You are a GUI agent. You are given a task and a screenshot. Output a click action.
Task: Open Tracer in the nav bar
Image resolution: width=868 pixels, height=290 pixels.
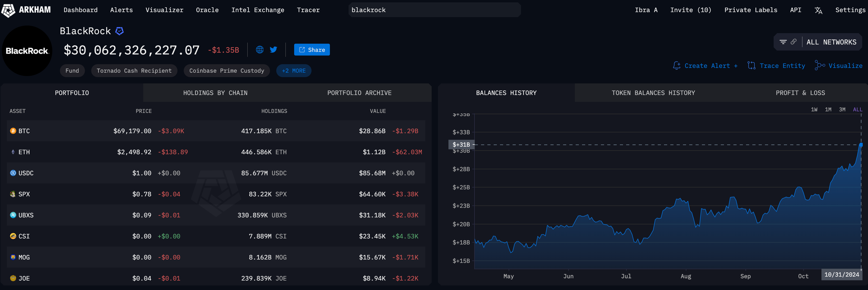click(308, 10)
